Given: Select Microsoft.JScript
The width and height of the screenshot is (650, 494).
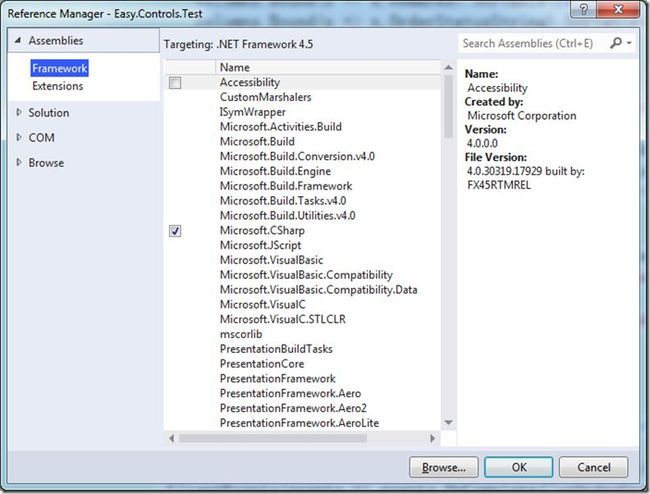Looking at the screenshot, I should [260, 245].
